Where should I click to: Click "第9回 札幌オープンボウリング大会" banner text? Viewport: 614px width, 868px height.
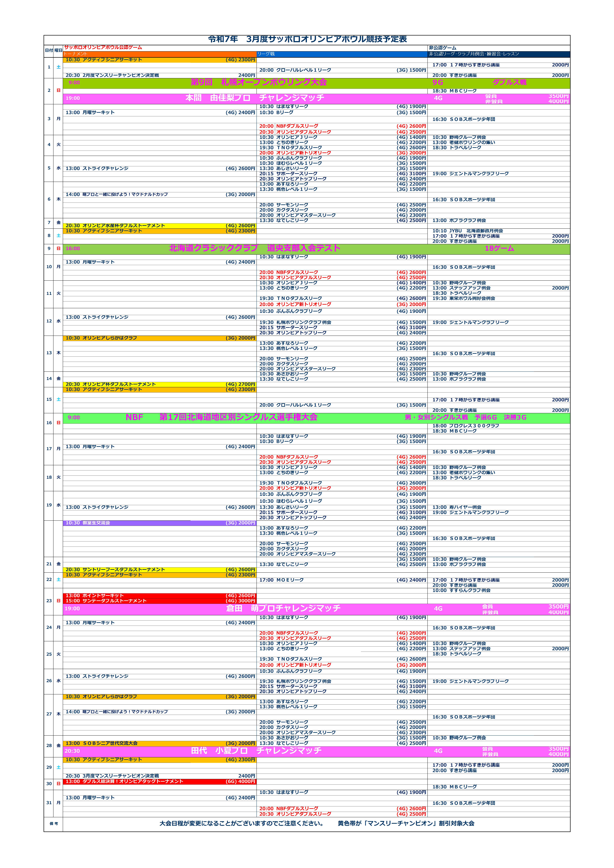(259, 82)
